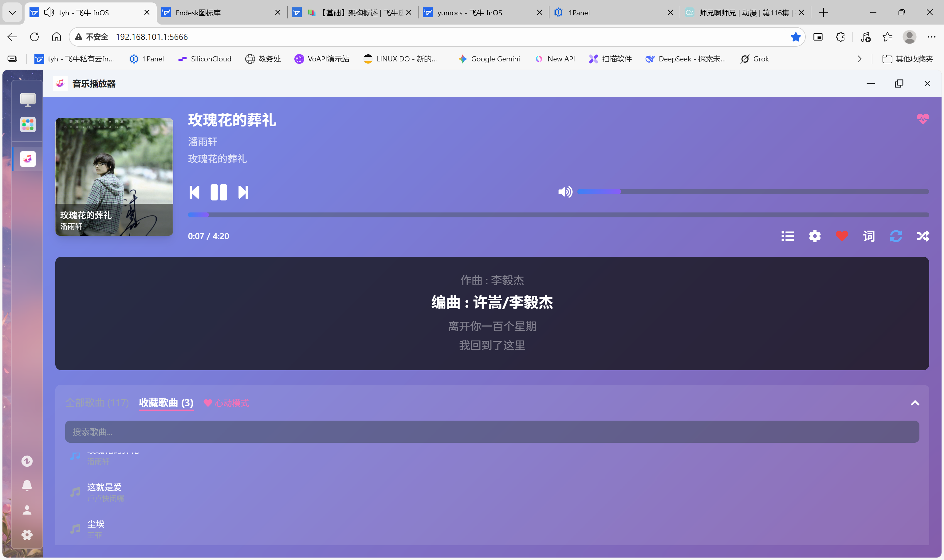Image resolution: width=944 pixels, height=560 pixels.
Task: Select the 收藏歌曲 (3) tab
Action: (x=166, y=403)
